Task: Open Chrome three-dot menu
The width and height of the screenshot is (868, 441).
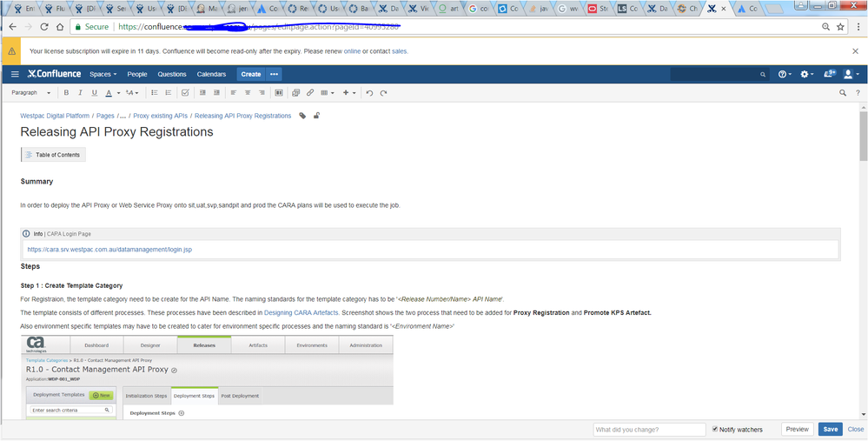Action: point(857,27)
